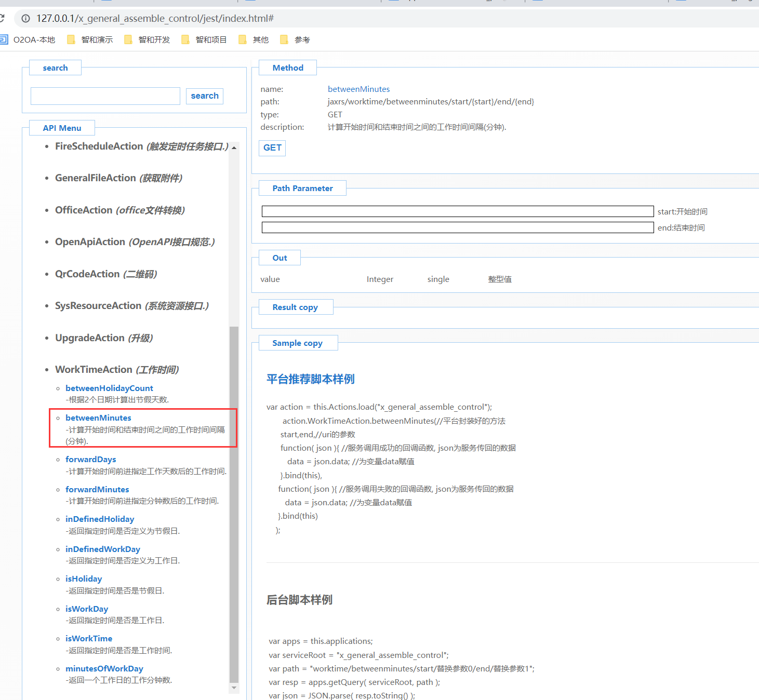Viewport: 759px width, 700px height.
Task: Open the inDefinedHoliday method
Action: pos(100,519)
